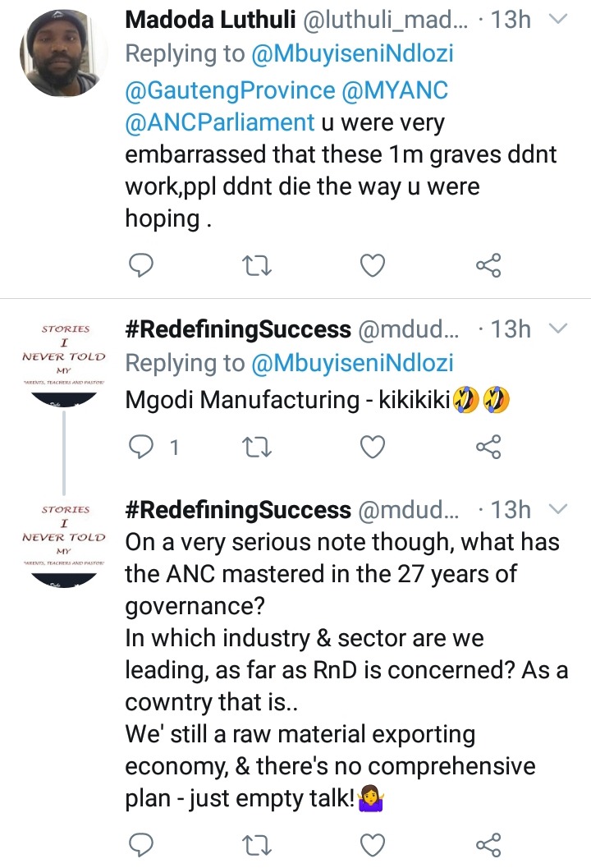The width and height of the screenshot is (591, 868).
Task: Retweet Madoda Luthuli's graves tweet
Action: (257, 266)
